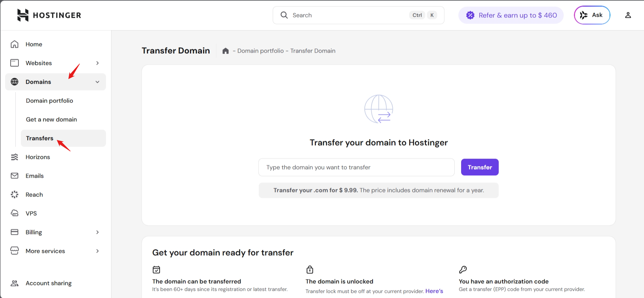Click the Domains globe icon
The image size is (644, 298).
tap(14, 82)
